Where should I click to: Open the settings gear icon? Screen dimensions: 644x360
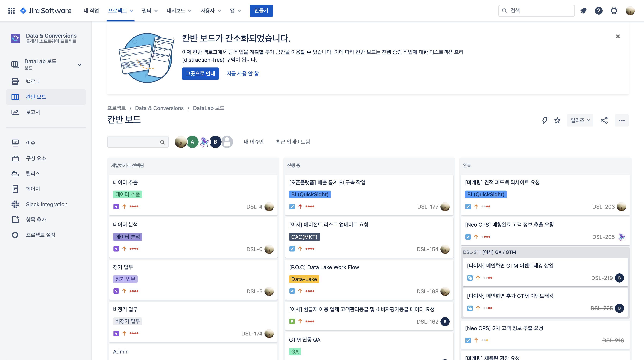pos(614,11)
